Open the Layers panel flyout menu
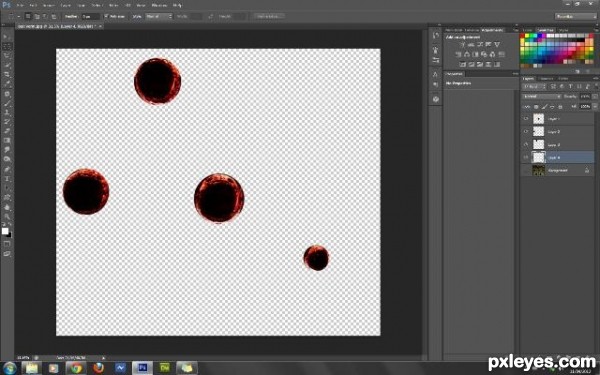The image size is (600, 375). point(595,78)
